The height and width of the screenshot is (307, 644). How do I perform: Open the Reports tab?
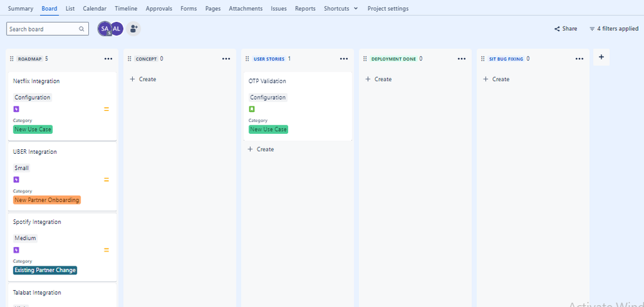coord(305,8)
